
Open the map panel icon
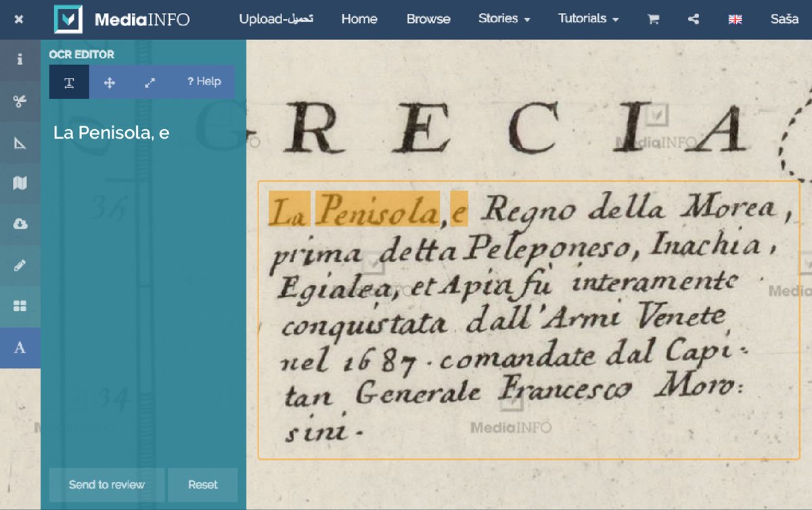[x=20, y=183]
